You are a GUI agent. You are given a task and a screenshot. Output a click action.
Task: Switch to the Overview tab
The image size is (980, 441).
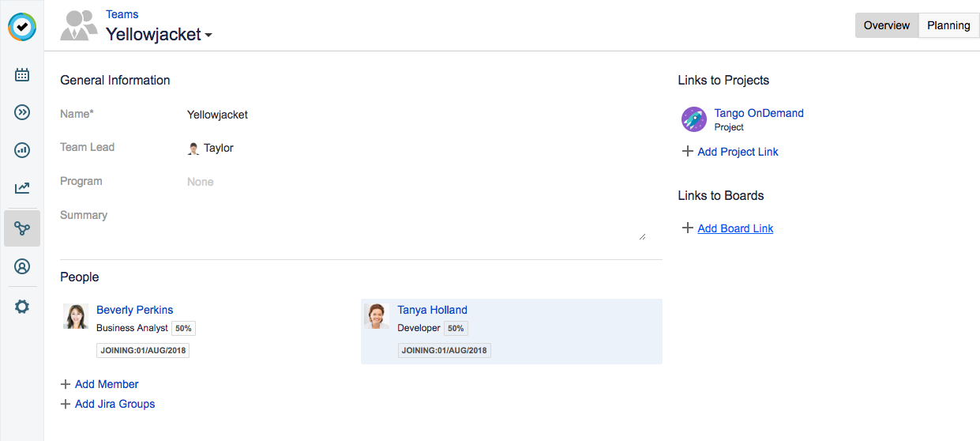[x=886, y=25]
